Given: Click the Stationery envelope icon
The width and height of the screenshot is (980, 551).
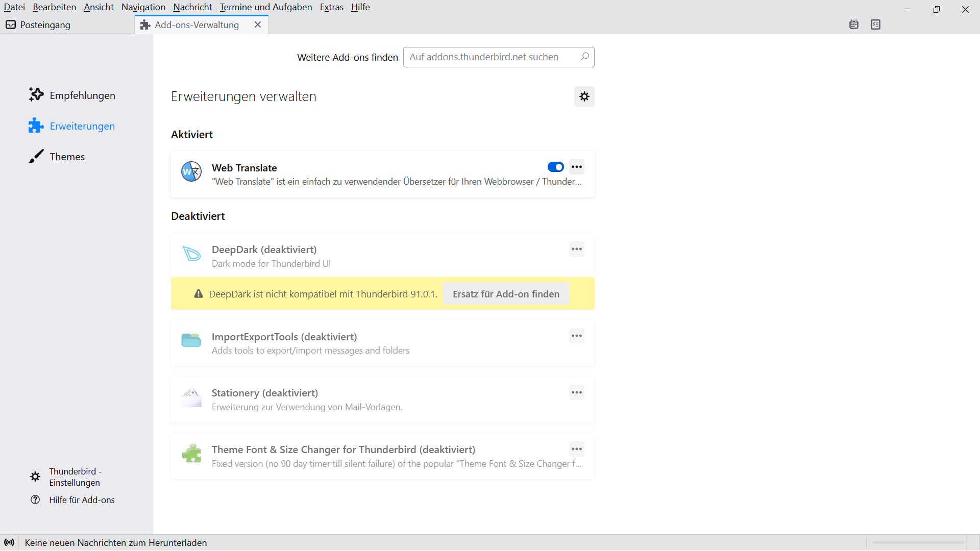Looking at the screenshot, I should 191,397.
